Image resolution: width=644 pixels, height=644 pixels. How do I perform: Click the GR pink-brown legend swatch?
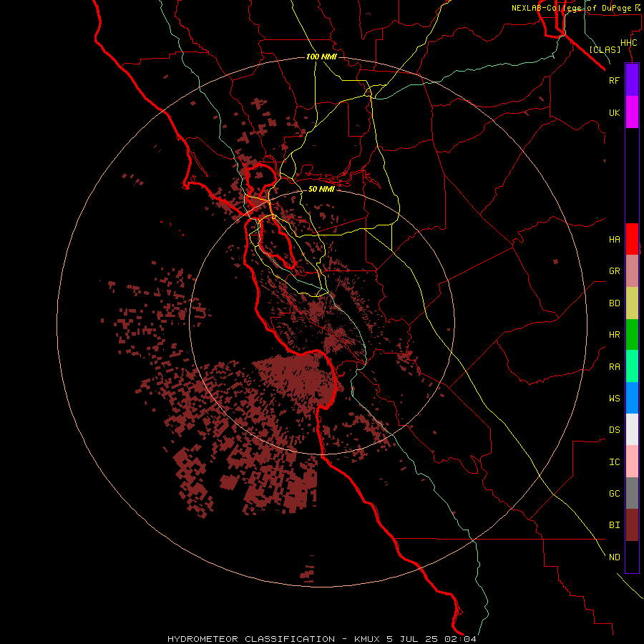click(632, 271)
